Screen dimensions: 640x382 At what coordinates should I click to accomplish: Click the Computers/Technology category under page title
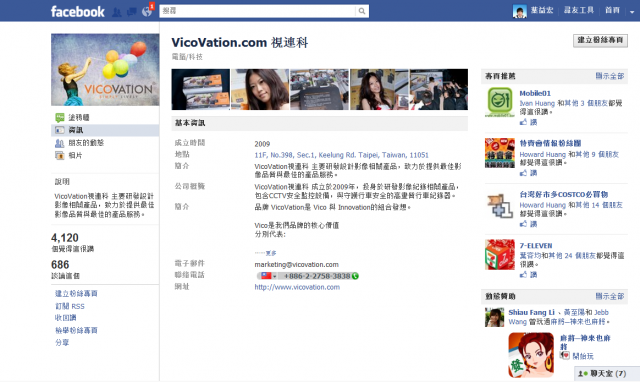pyautogui.click(x=187, y=57)
